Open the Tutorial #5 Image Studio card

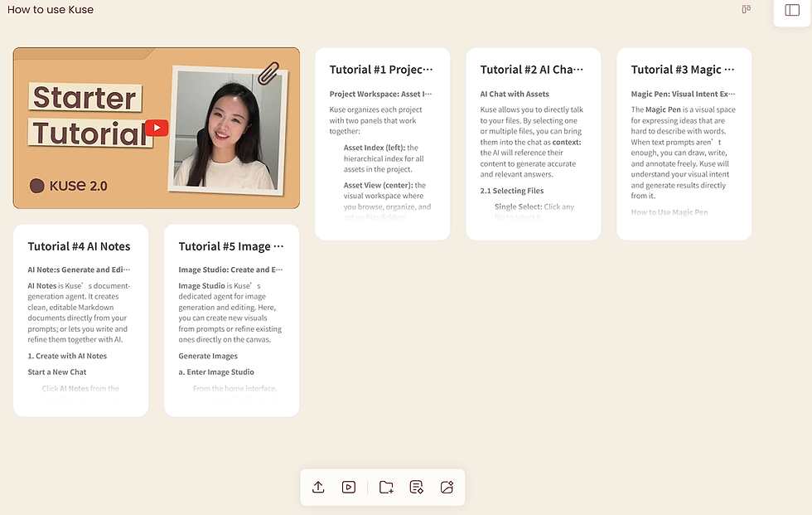click(x=231, y=320)
